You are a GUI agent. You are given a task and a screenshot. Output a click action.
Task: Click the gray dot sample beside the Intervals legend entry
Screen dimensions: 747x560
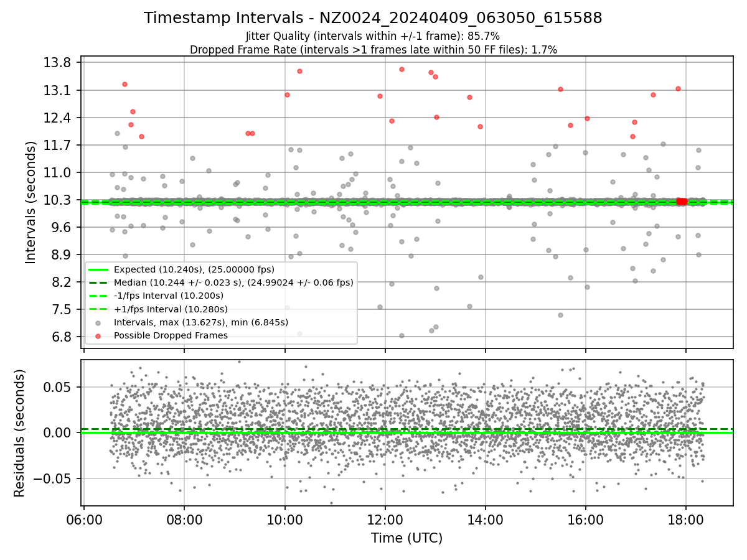[98, 322]
